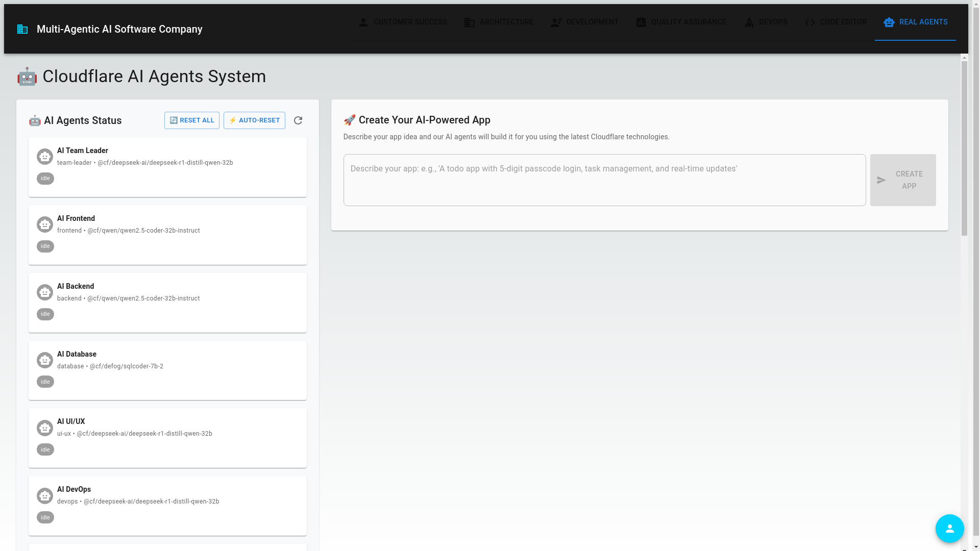This screenshot has width=980, height=551.
Task: Click the AI Backend name
Action: pos(76,286)
